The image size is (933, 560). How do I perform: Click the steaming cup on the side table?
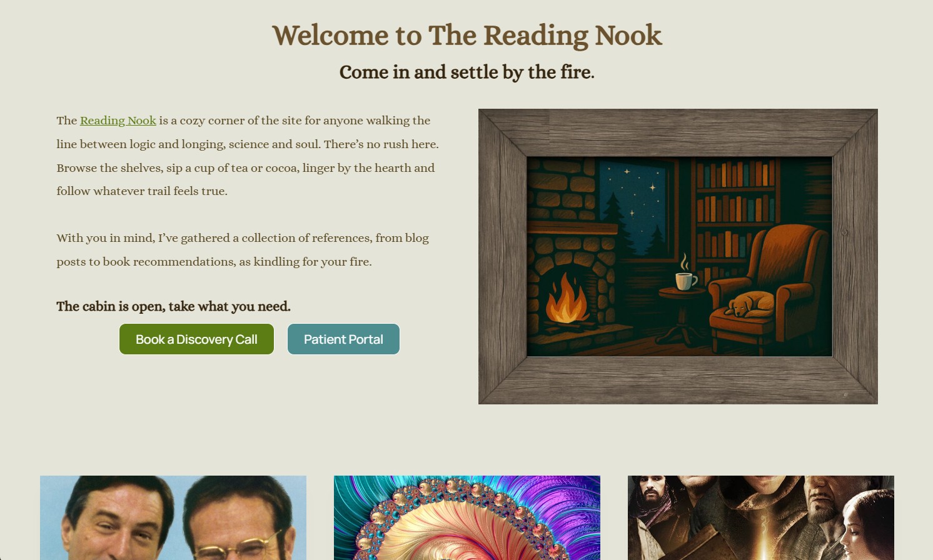click(685, 280)
